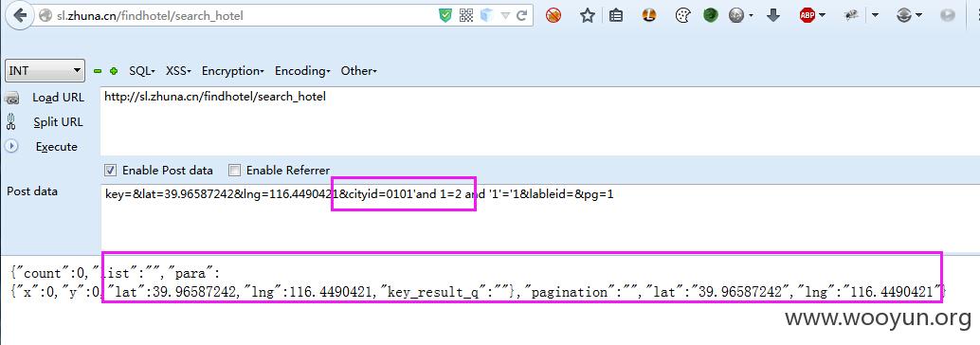Click the Load URL button

(x=58, y=98)
